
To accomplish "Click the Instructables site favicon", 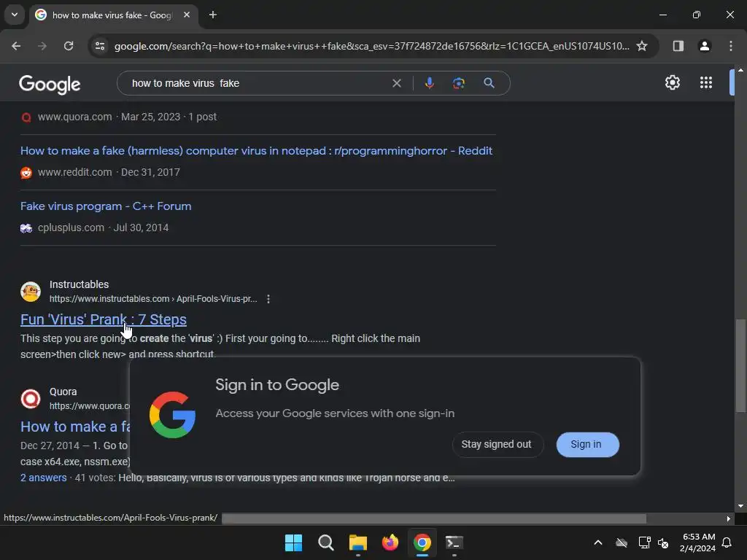I will coord(31,292).
